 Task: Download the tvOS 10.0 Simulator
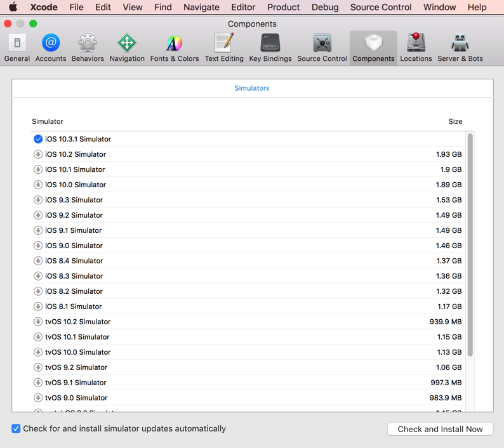[x=38, y=352]
